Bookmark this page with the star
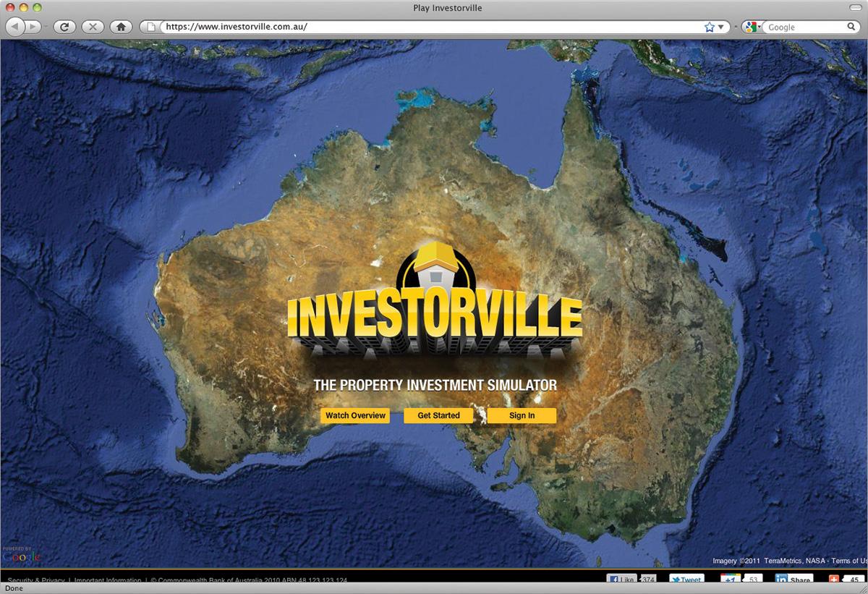 (x=709, y=27)
